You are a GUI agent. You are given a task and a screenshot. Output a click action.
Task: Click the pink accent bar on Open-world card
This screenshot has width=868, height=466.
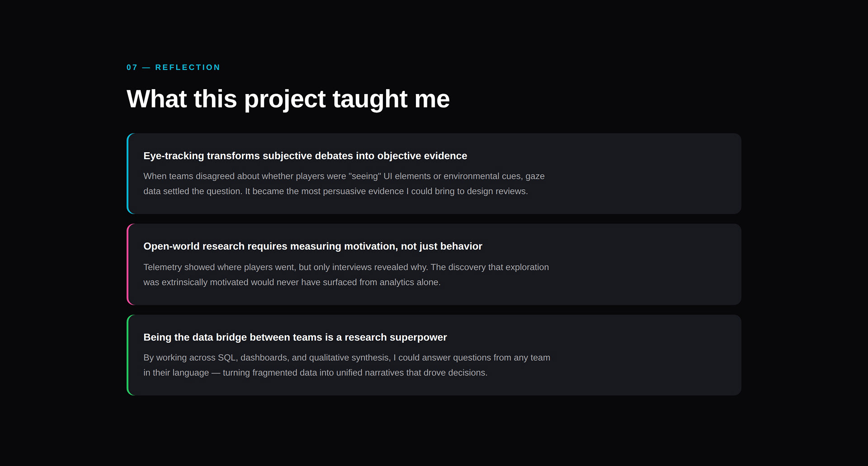128,264
